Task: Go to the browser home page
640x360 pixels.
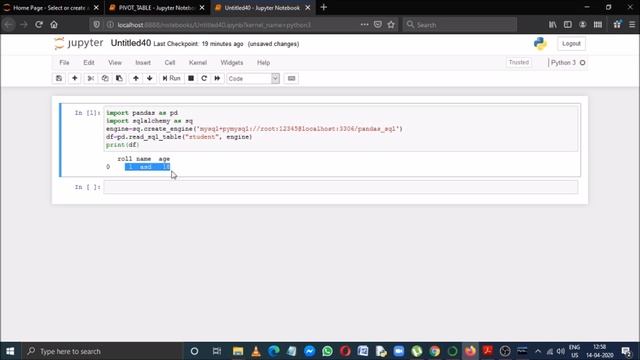Action: tap(54, 24)
